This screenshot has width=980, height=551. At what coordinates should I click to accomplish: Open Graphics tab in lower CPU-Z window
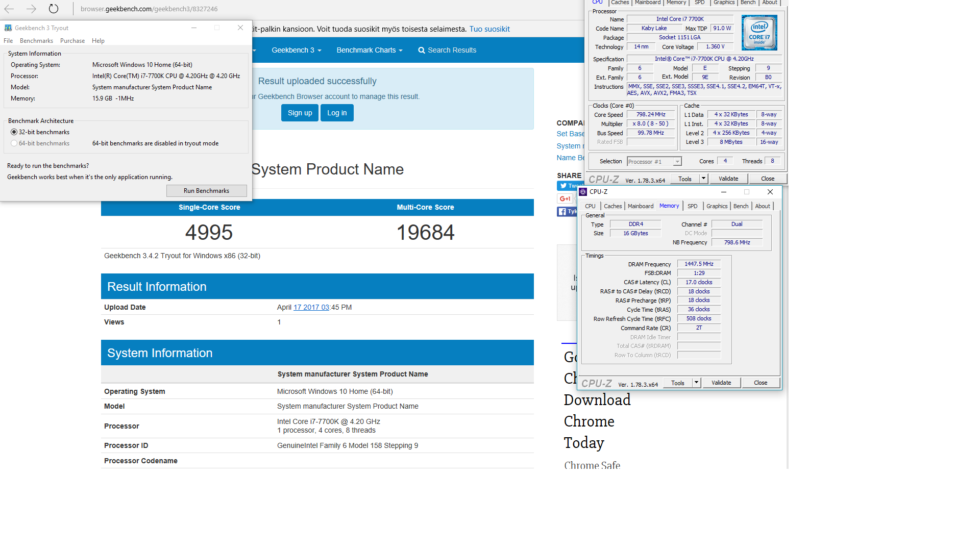[717, 206]
